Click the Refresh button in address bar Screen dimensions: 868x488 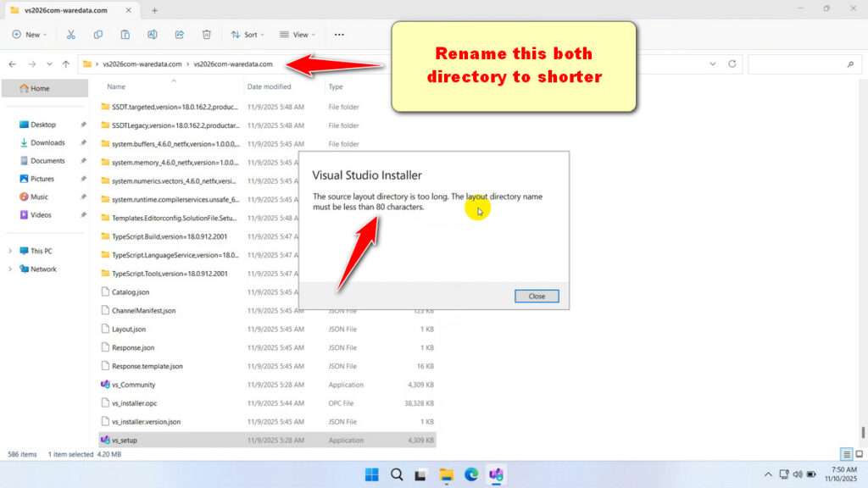[x=731, y=64]
